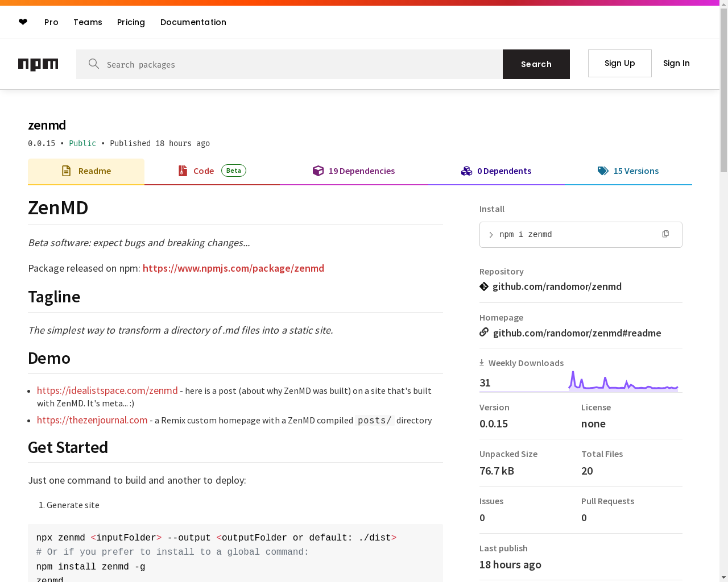Image resolution: width=728 pixels, height=582 pixels.
Task: Click the Pull Requests count value
Action: [x=584, y=518]
